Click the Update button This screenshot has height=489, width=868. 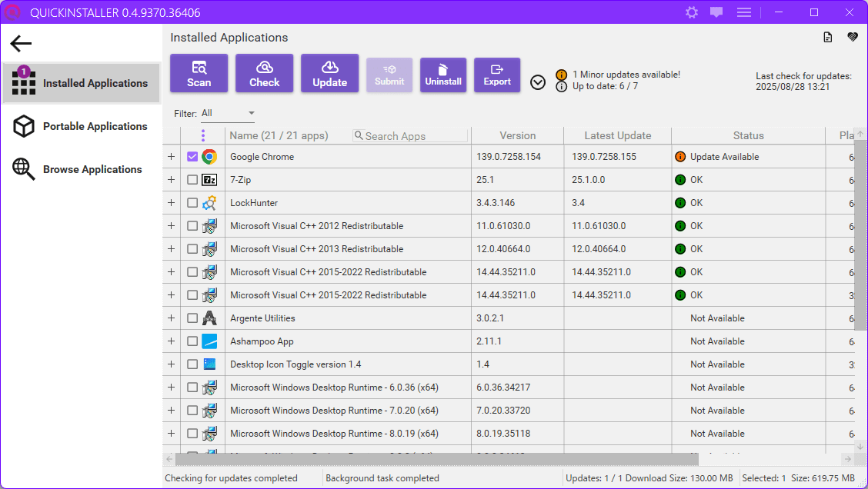pyautogui.click(x=329, y=73)
